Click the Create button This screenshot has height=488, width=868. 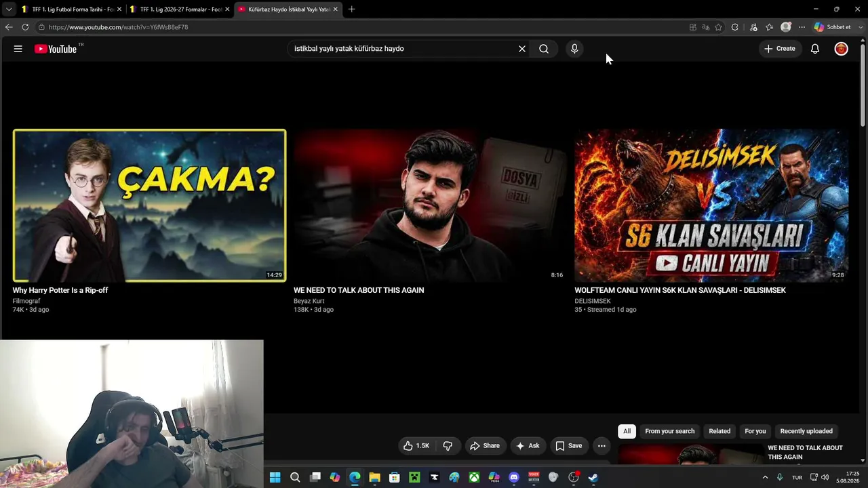(x=779, y=49)
